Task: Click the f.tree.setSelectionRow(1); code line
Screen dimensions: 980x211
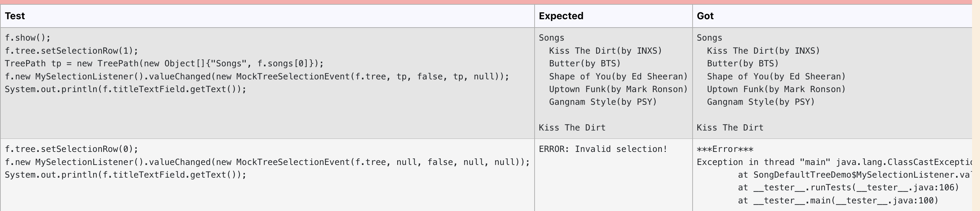Action: point(71,51)
